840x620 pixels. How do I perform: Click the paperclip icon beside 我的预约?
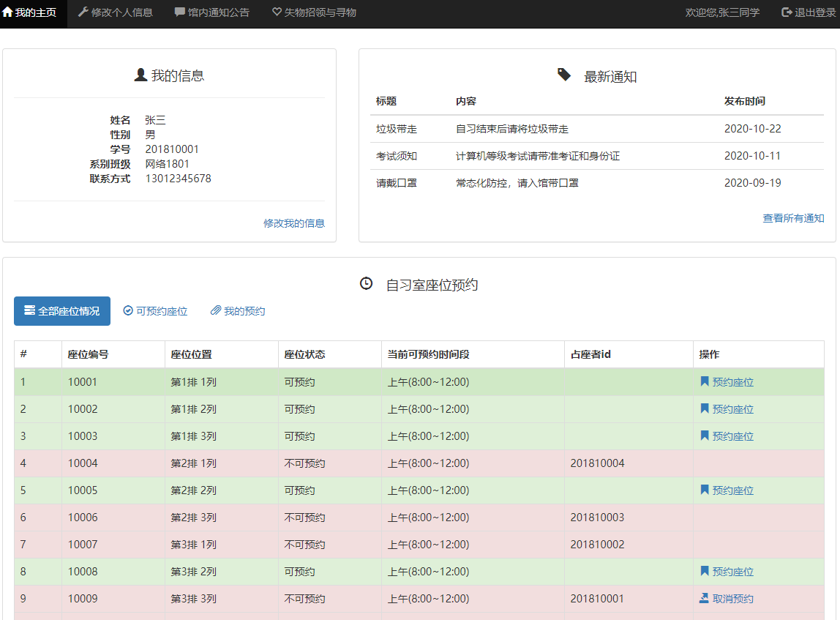[x=215, y=310]
